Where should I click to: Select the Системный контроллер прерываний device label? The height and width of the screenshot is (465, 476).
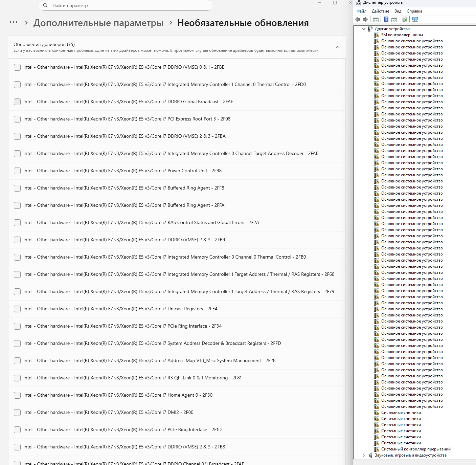pos(416,449)
